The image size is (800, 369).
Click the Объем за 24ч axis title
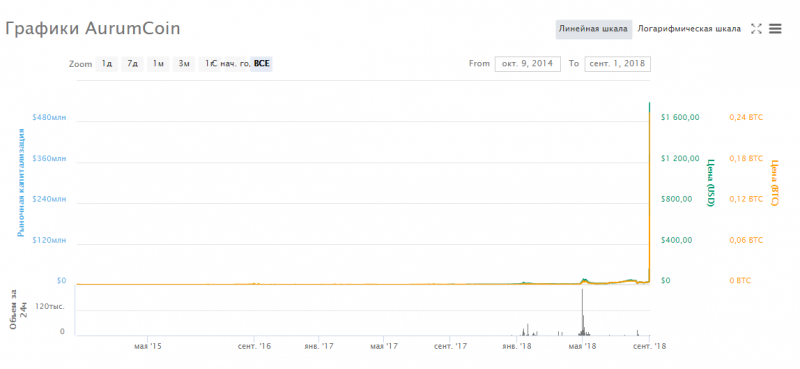18,310
